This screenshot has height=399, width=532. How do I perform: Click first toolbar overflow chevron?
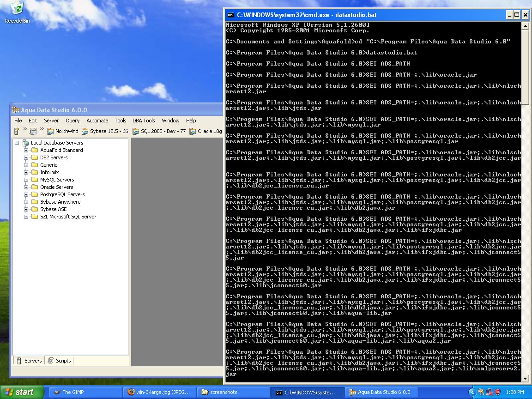tap(25, 129)
